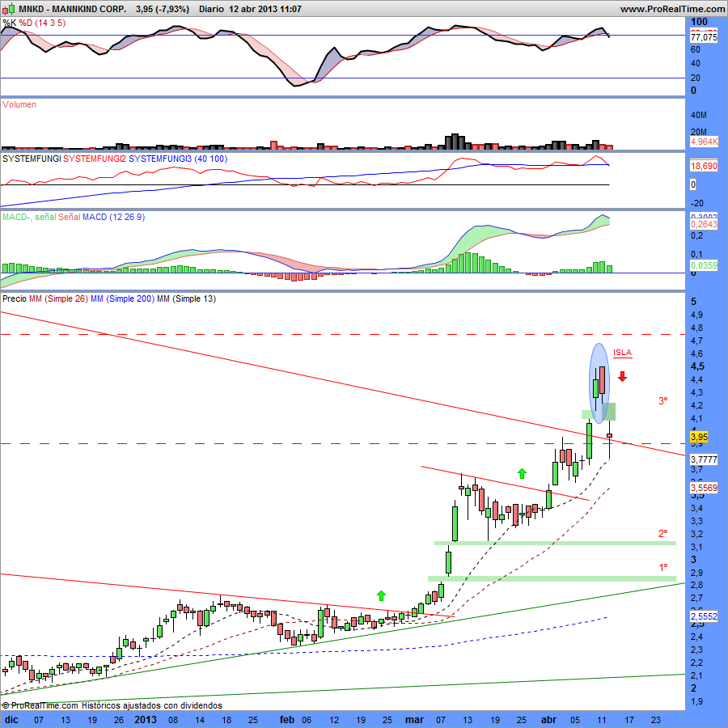
Task: Click the red moving average tag 3,5569
Action: click(704, 488)
